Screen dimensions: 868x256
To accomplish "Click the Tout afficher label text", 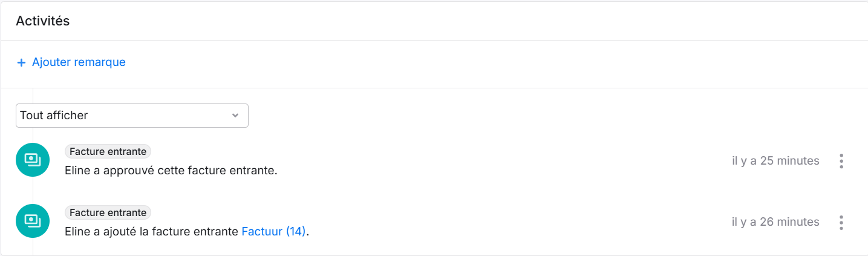I will pyautogui.click(x=54, y=116).
